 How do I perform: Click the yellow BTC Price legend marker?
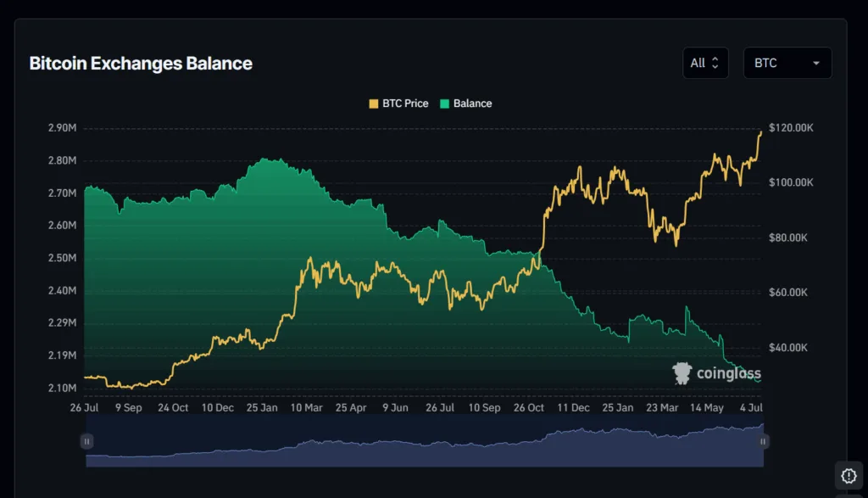click(x=375, y=104)
